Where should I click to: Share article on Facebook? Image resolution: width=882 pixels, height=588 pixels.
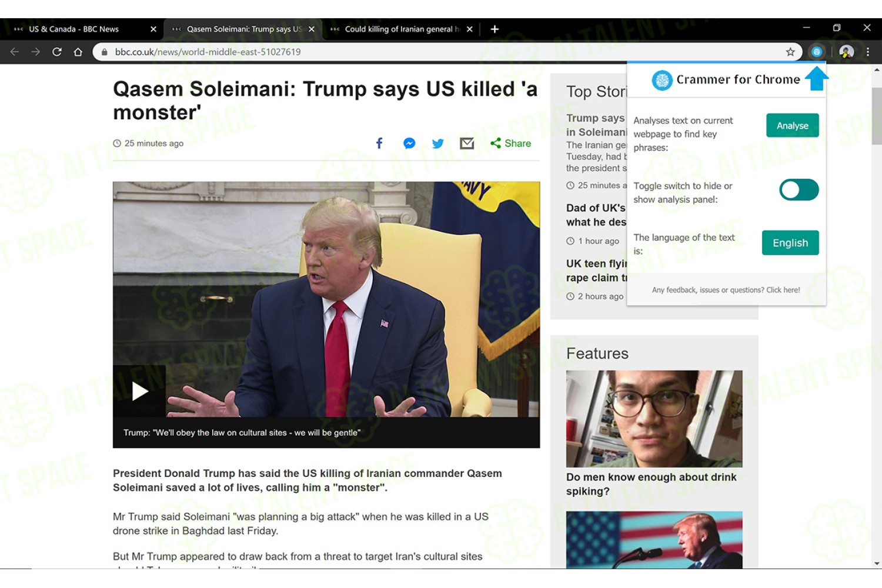click(x=379, y=143)
